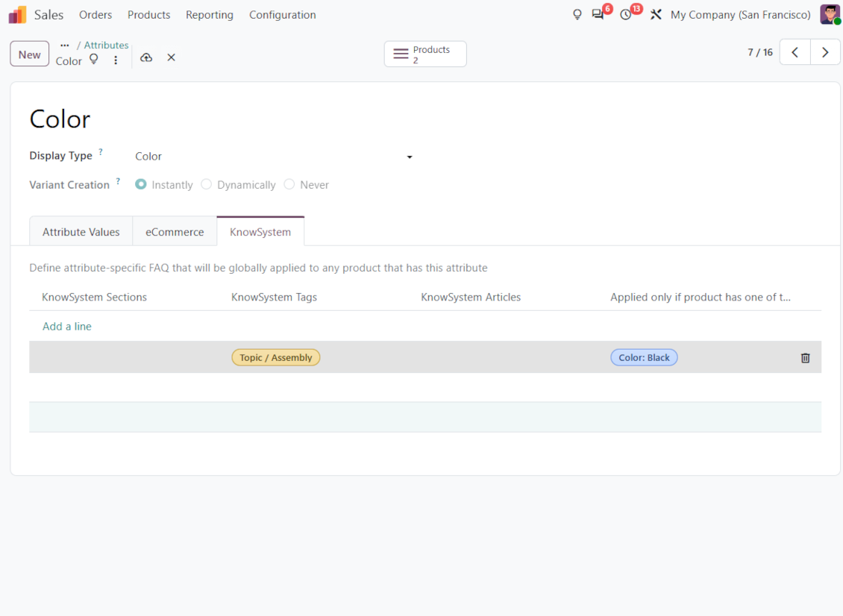Open the user avatar menu
The height and width of the screenshot is (616, 843).
coord(830,14)
